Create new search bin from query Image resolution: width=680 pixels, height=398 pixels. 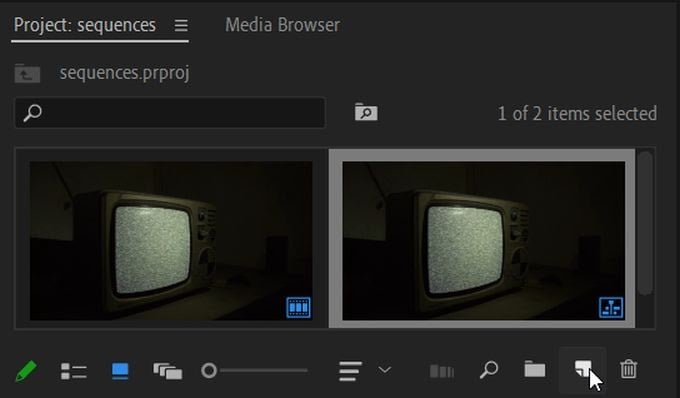pyautogui.click(x=366, y=112)
